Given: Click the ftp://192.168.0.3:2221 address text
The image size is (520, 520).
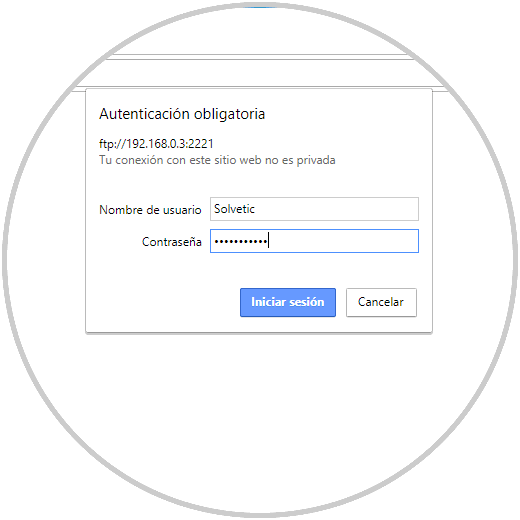Looking at the screenshot, I should 156,144.
